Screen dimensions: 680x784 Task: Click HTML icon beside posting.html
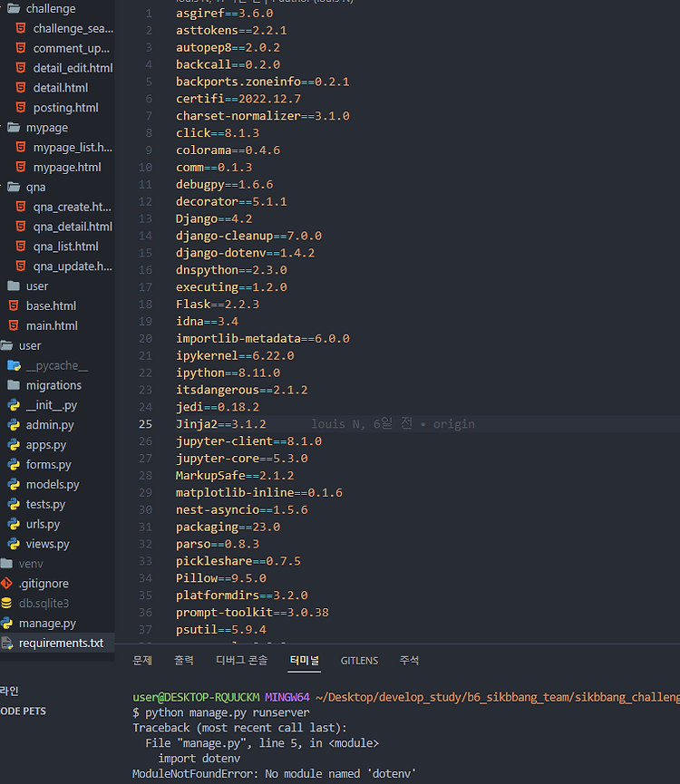click(21, 107)
